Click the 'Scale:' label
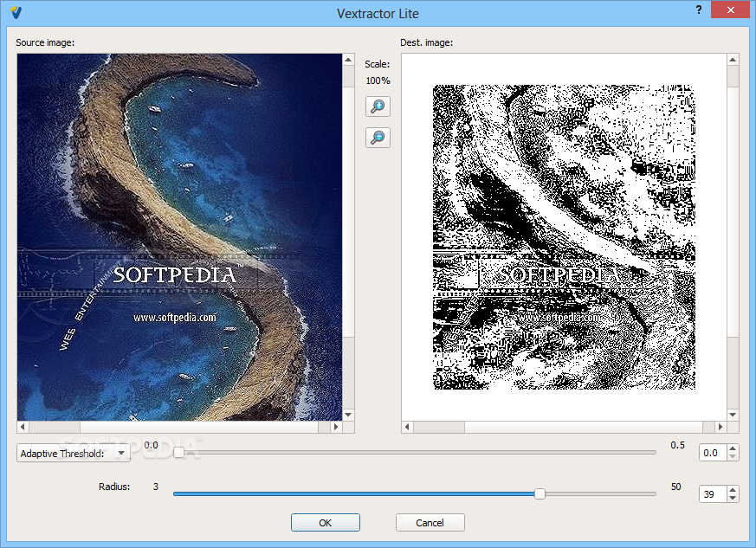This screenshot has width=756, height=548. pos(377,64)
